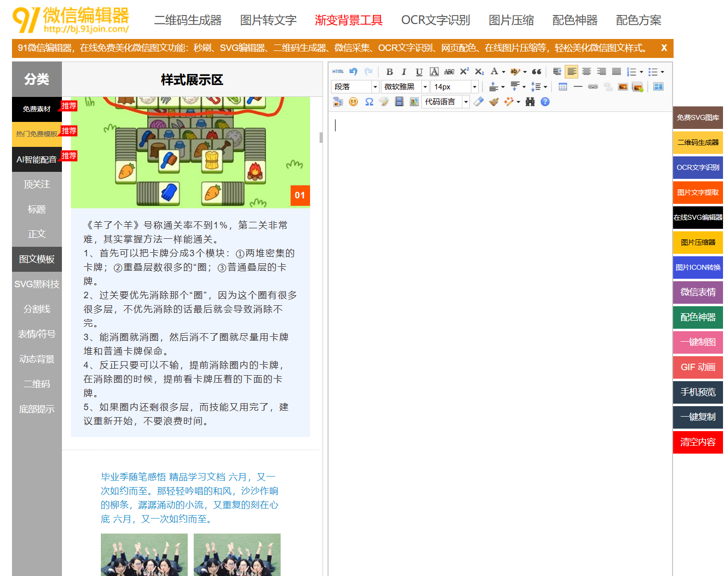This screenshot has height=576, width=728.
Task: Open the 微信表情 button
Action: click(698, 292)
